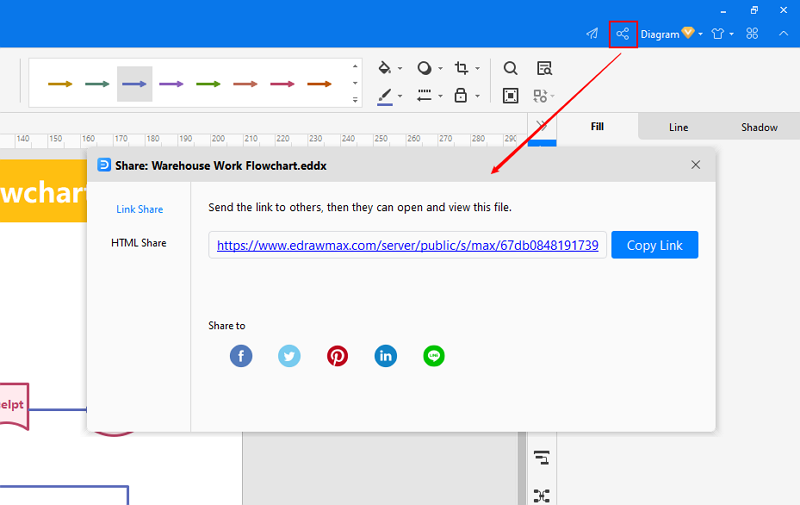Select the salmon orange arrow style
The width and height of the screenshot is (800, 505).
click(245, 84)
